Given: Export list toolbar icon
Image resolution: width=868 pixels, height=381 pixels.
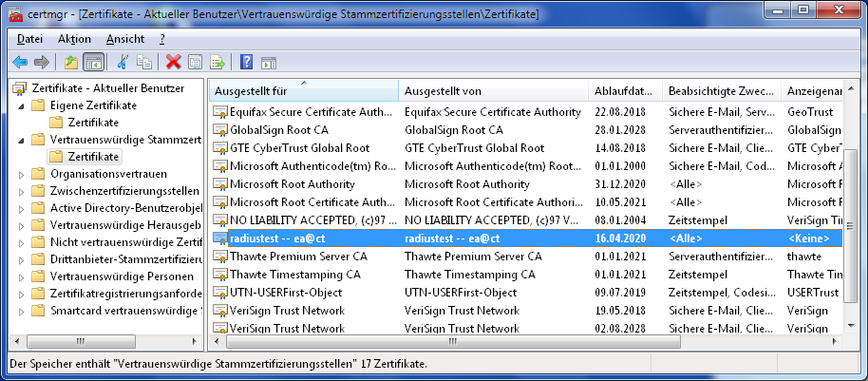Looking at the screenshot, I should click(217, 62).
